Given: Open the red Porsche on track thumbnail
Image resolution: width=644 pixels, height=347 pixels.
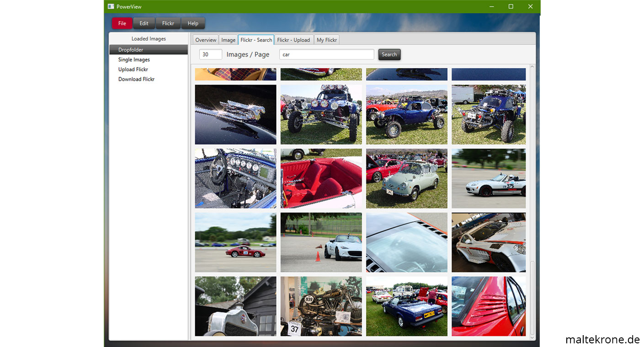Looking at the screenshot, I should point(236,242).
